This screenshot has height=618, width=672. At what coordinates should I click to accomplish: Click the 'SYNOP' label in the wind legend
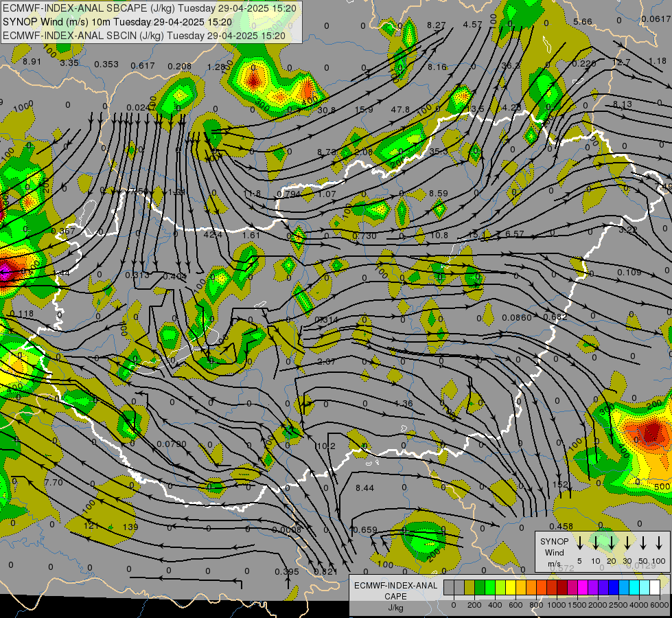(554, 541)
